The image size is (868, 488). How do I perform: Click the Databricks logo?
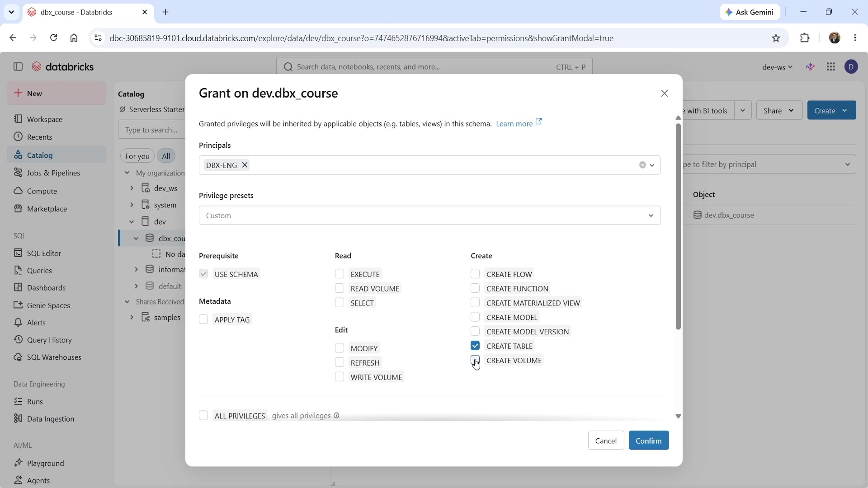[63, 67]
